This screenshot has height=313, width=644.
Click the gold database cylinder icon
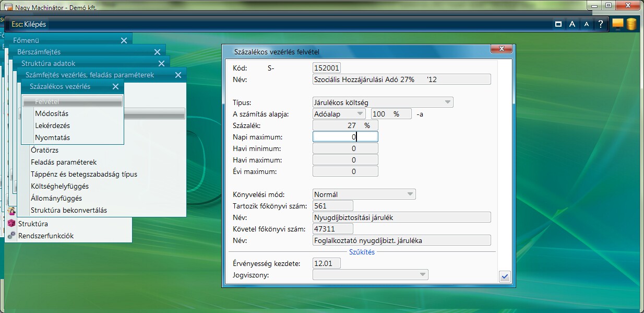click(x=631, y=24)
